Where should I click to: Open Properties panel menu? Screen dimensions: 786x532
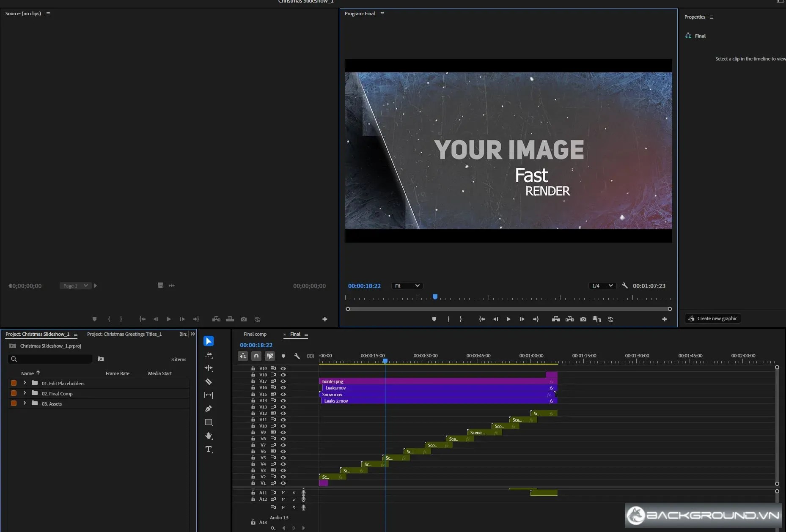(712, 17)
